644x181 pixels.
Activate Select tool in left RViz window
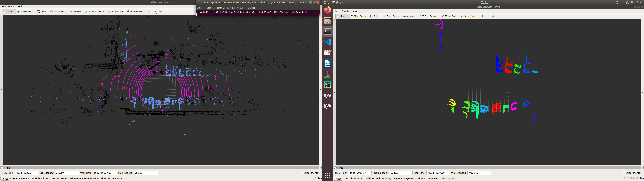click(42, 12)
